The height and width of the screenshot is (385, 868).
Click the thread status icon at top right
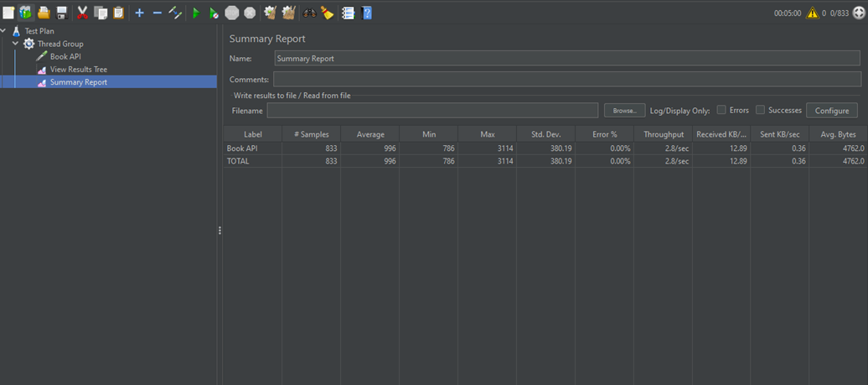[x=859, y=13]
